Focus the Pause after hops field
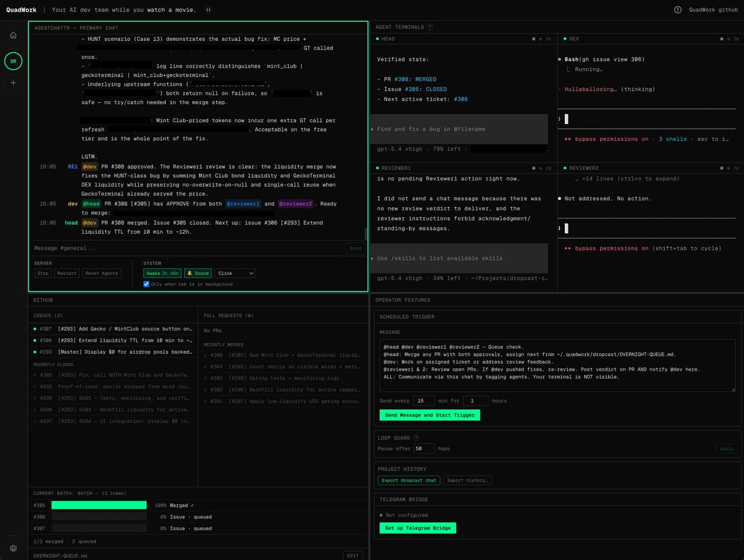The image size is (744, 560). coord(424,448)
